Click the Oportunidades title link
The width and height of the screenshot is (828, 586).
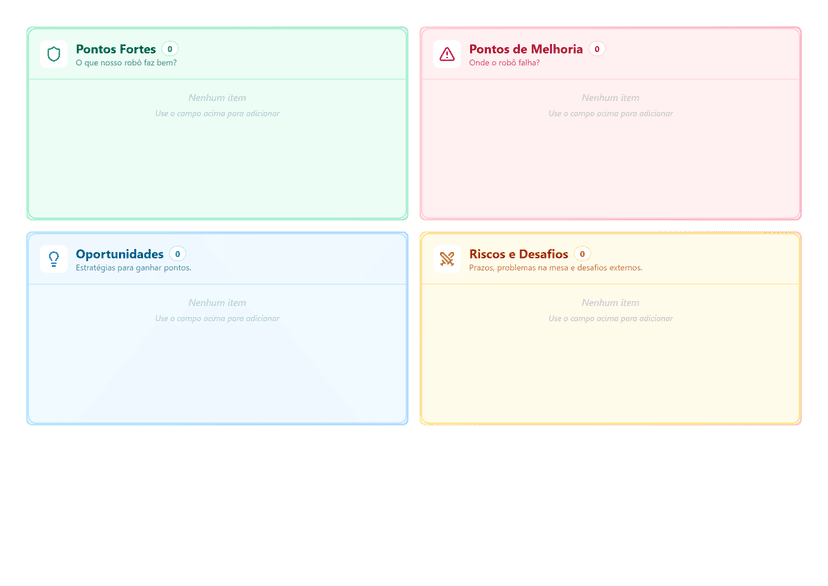click(x=119, y=253)
